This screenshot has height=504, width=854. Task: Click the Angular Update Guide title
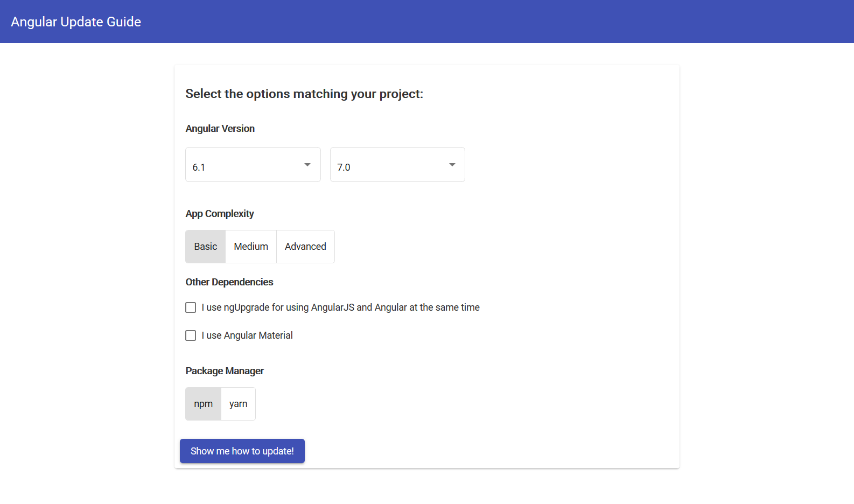point(76,22)
